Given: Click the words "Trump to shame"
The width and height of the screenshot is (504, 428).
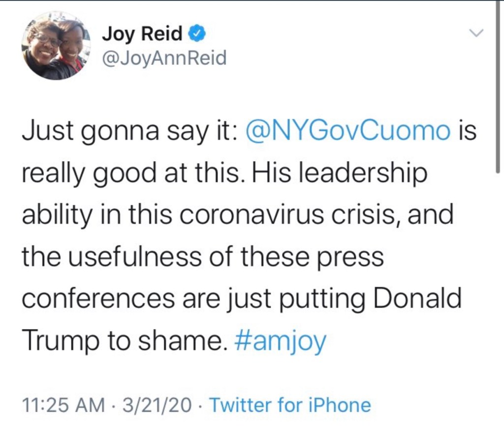Looking at the screenshot, I should (121, 340).
